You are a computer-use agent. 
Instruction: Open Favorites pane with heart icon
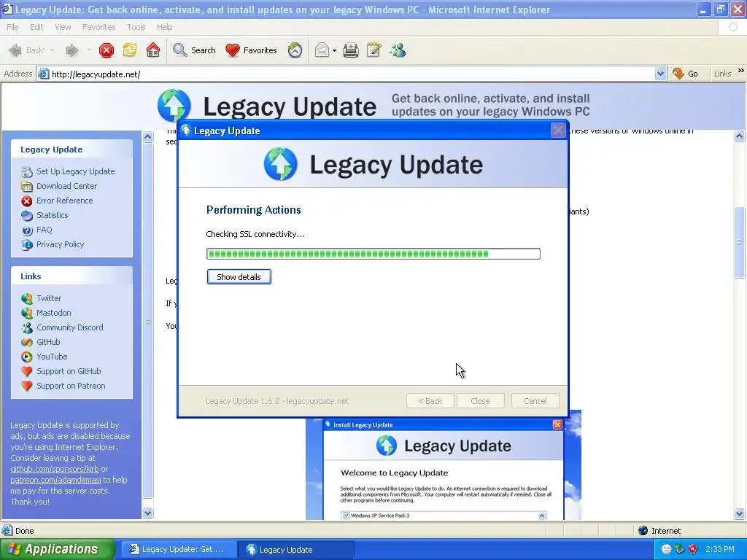(251, 50)
